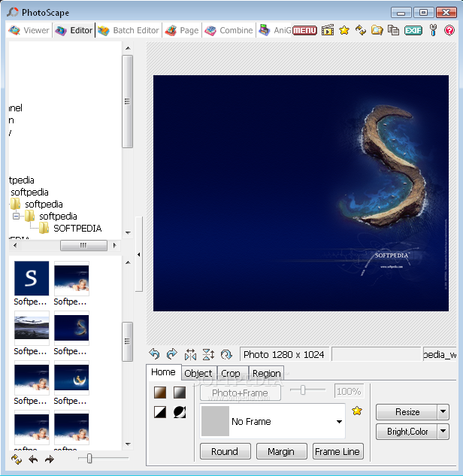Select the blue S logo thumbnail
The width and height of the screenshot is (463, 476).
(x=32, y=278)
